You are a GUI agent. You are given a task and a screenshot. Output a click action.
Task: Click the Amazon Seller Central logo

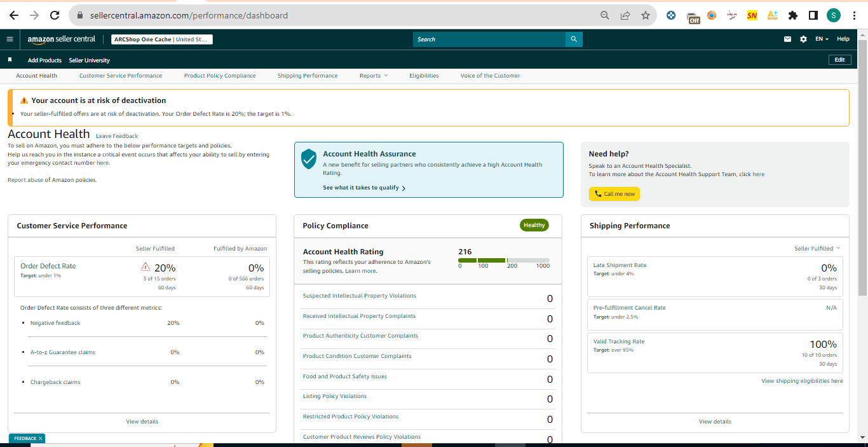click(x=61, y=39)
